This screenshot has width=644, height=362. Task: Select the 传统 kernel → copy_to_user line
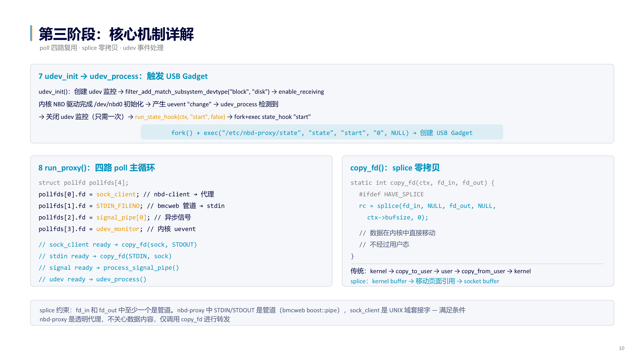(x=440, y=271)
